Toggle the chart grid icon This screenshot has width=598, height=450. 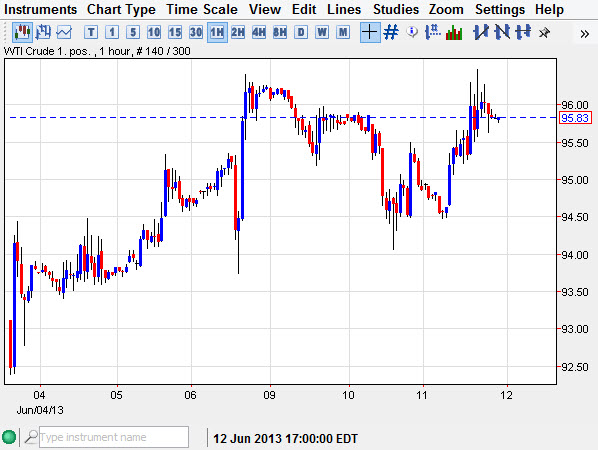[391, 32]
